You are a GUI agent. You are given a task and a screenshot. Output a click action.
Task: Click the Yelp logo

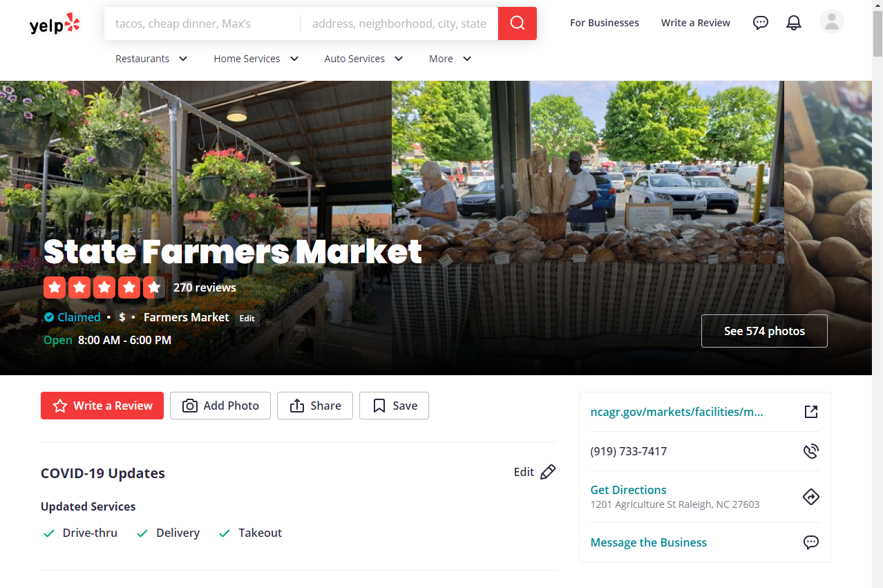point(55,24)
